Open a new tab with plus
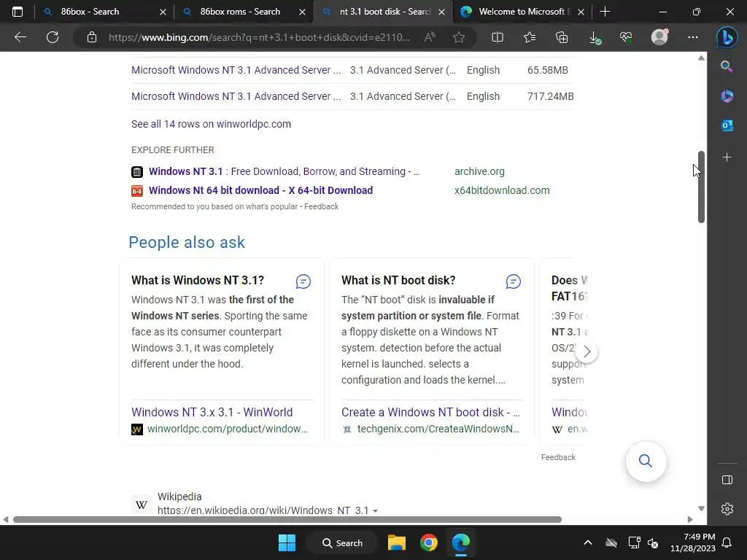The image size is (747, 560). 605,12
